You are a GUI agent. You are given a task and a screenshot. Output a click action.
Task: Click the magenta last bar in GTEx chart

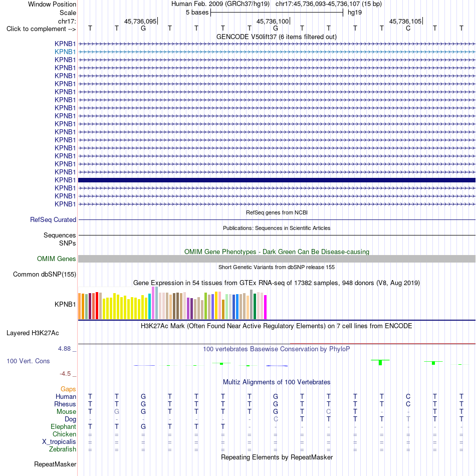pyautogui.click(x=266, y=307)
